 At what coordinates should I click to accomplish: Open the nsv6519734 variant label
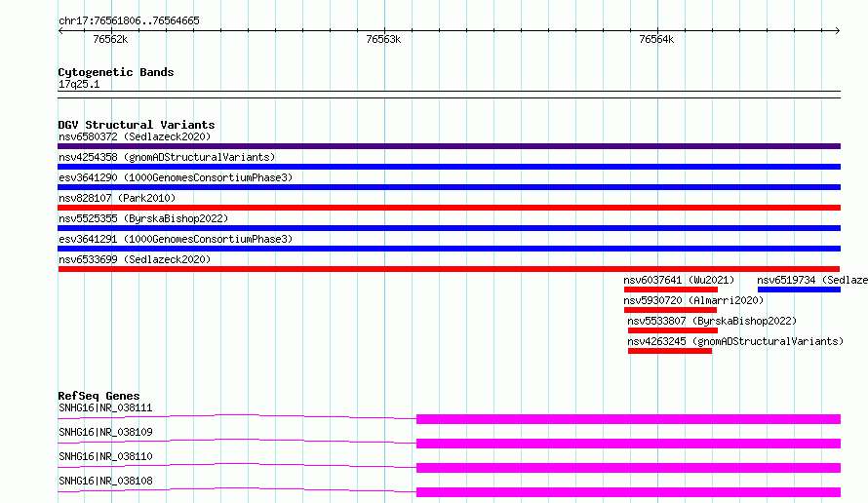pyautogui.click(x=812, y=280)
